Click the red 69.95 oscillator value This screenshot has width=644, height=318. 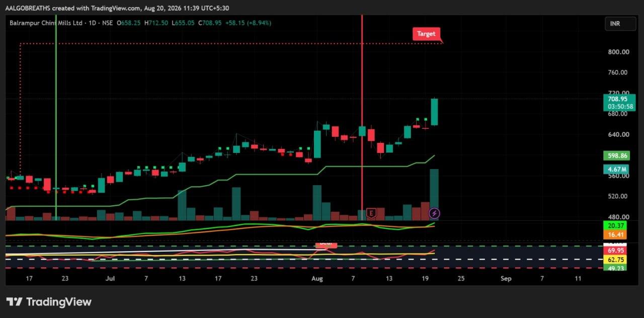click(616, 250)
